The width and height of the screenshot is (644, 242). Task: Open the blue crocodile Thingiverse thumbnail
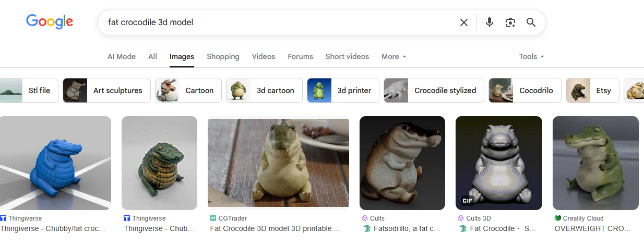pos(55,163)
